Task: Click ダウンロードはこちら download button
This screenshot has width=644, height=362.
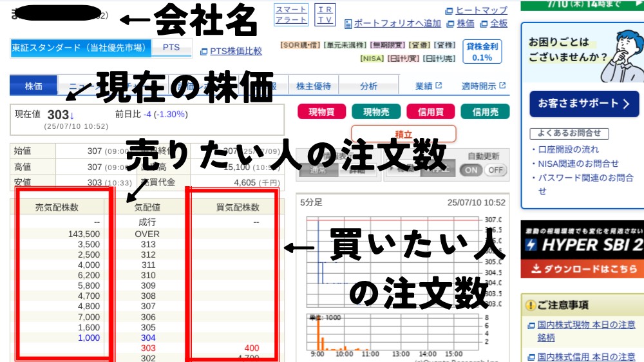Action: pyautogui.click(x=582, y=269)
